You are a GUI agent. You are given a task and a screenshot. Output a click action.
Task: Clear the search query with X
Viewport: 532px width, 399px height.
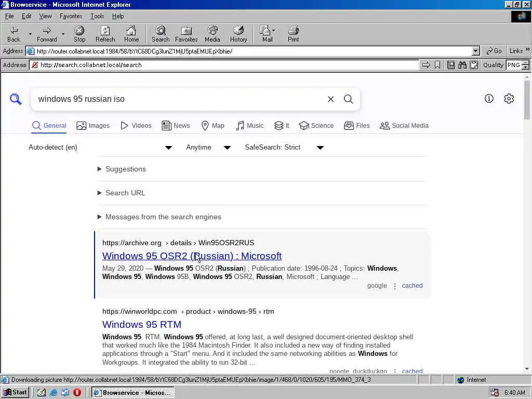point(330,99)
